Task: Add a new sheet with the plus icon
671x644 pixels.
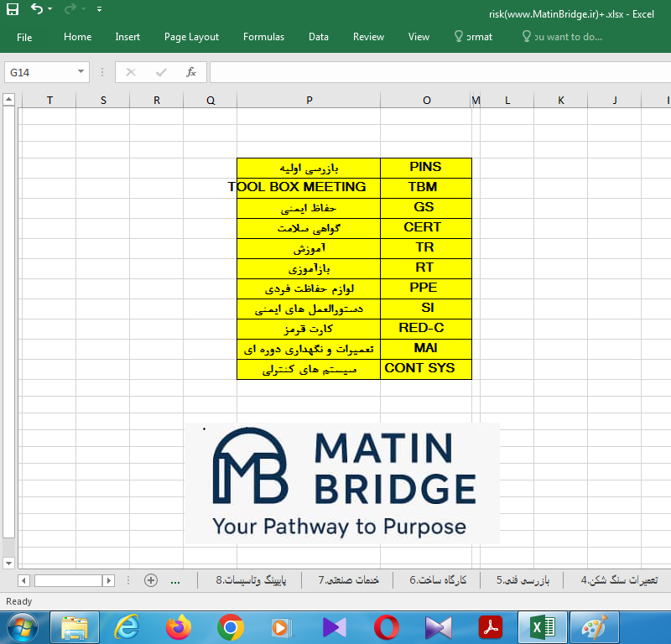Action: pyautogui.click(x=151, y=580)
